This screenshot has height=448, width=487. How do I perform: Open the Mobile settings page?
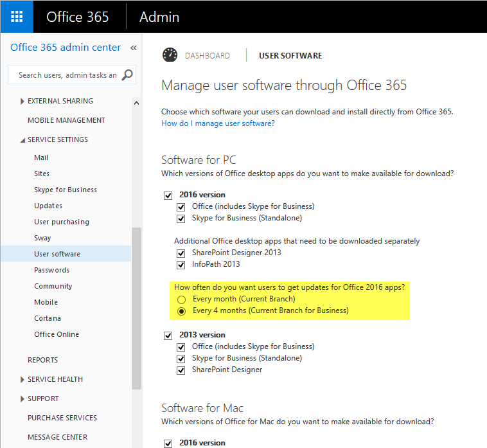[x=46, y=302]
